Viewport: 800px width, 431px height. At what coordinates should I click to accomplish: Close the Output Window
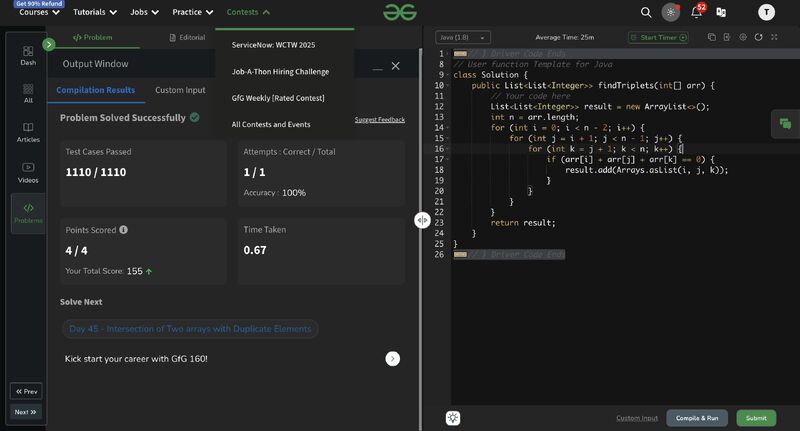(395, 66)
